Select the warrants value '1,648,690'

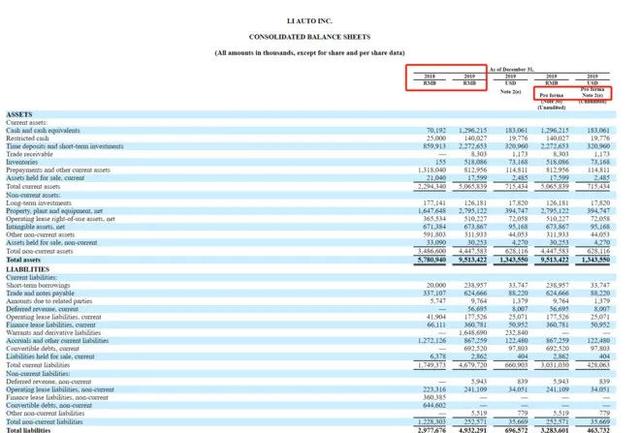473,333
